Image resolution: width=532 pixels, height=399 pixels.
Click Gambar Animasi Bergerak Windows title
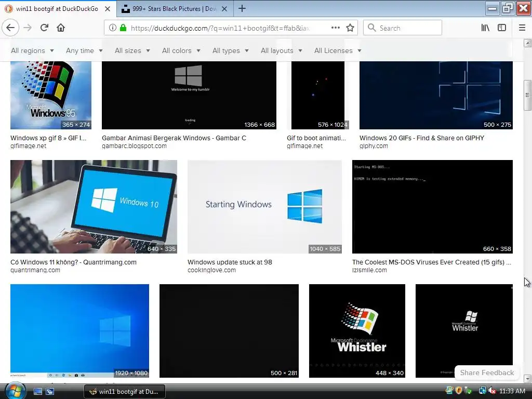click(x=174, y=138)
